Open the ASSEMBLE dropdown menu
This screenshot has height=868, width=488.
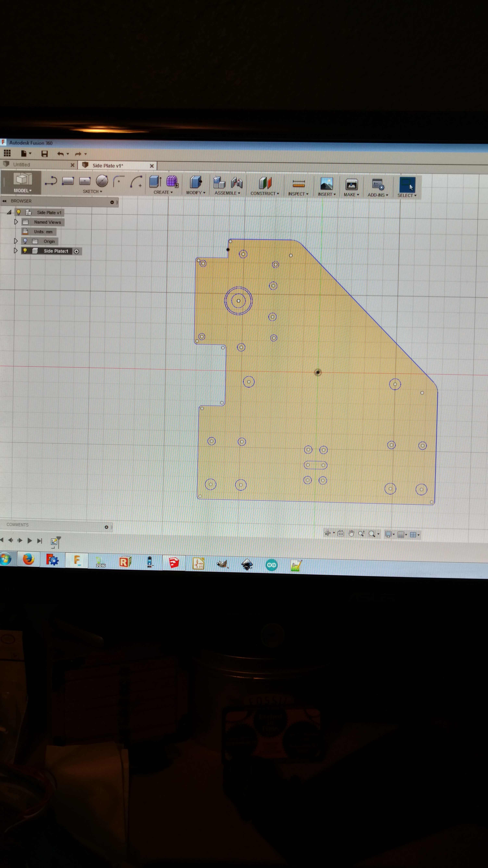227,193
